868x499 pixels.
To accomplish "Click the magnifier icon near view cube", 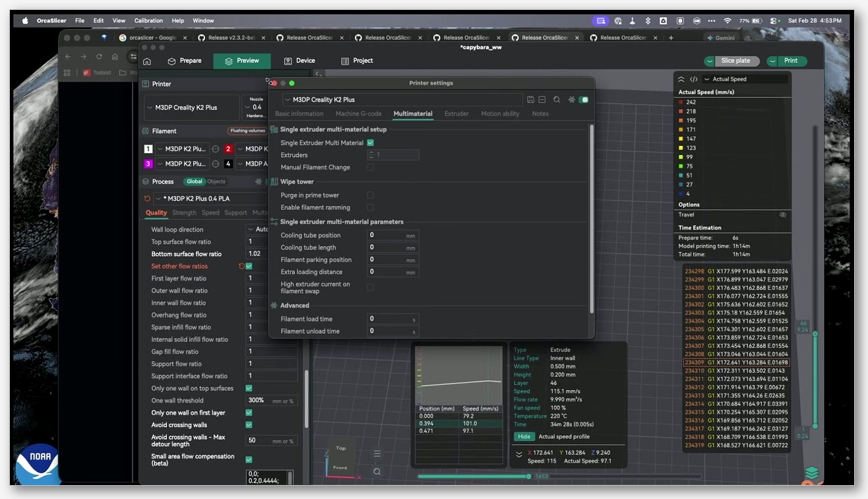I will click(x=377, y=472).
